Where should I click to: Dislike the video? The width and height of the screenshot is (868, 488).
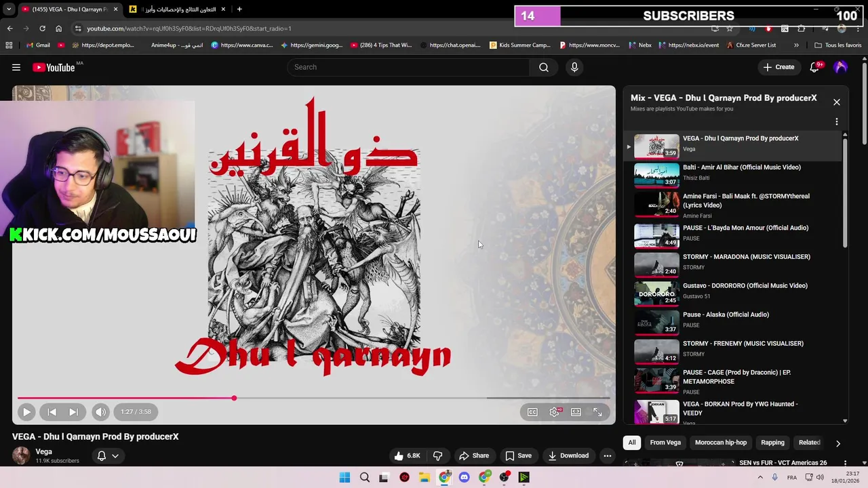(x=437, y=455)
